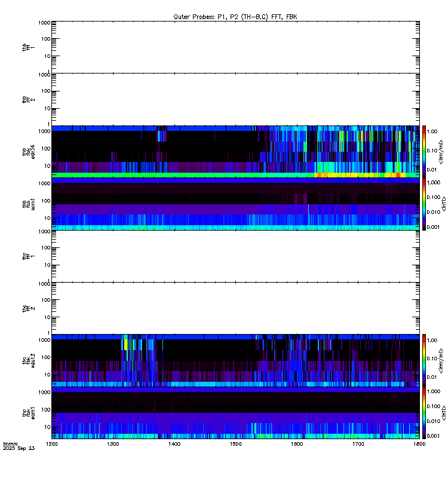The width and height of the screenshot is (448, 478).
Task: Click the "thc fbk scm1" axis label
Action: (28, 413)
